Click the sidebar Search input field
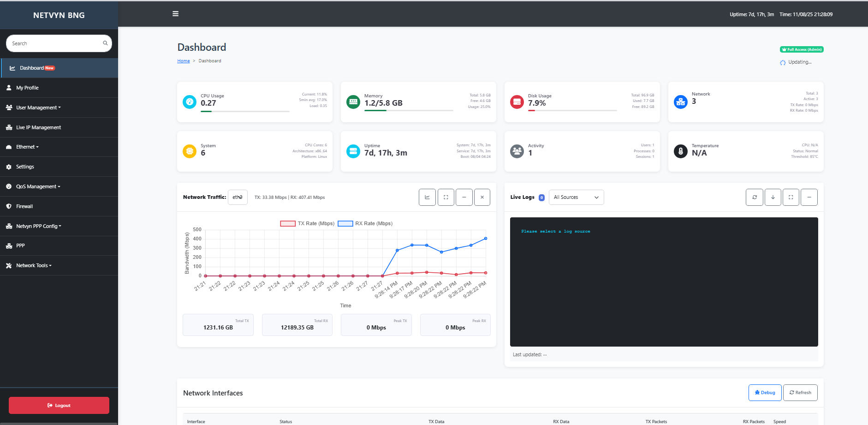868x425 pixels. click(x=55, y=43)
